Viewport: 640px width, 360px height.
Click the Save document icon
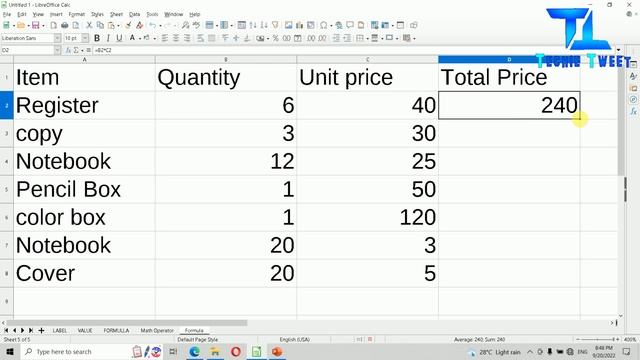click(36, 25)
